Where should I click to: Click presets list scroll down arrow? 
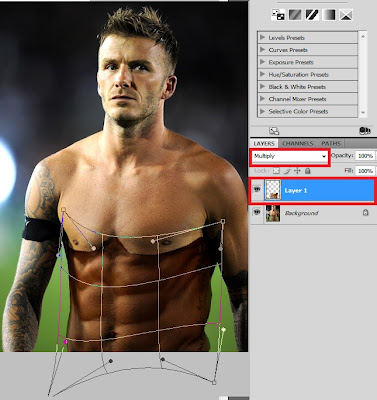coord(363,113)
